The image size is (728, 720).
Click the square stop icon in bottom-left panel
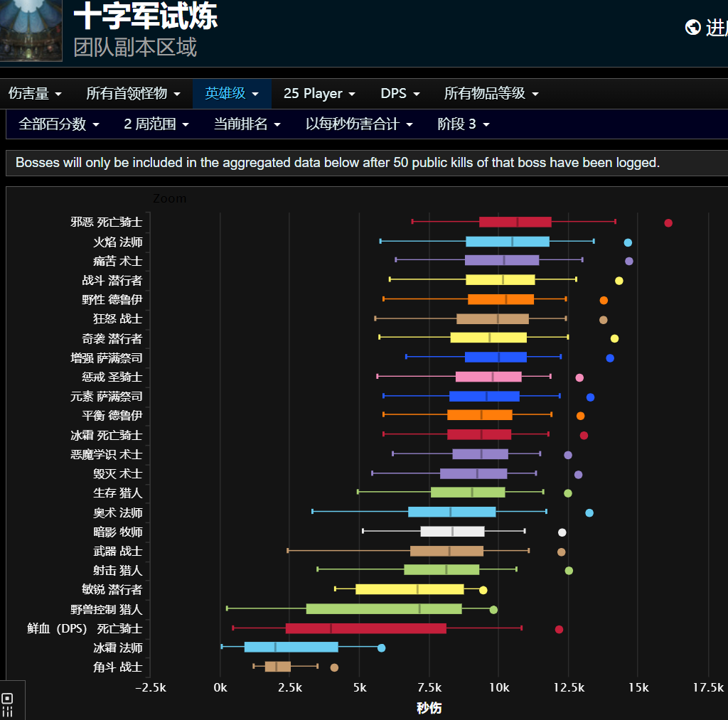pyautogui.click(x=7, y=698)
